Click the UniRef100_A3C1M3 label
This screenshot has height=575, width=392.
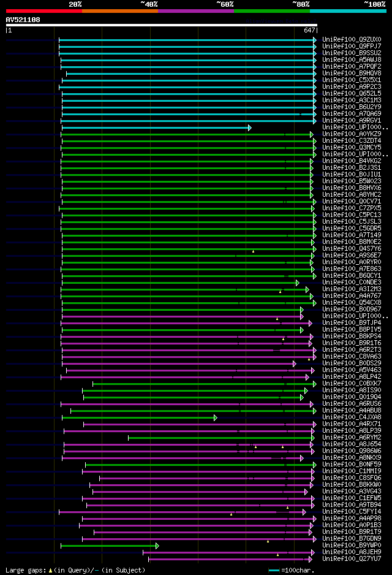(x=352, y=100)
